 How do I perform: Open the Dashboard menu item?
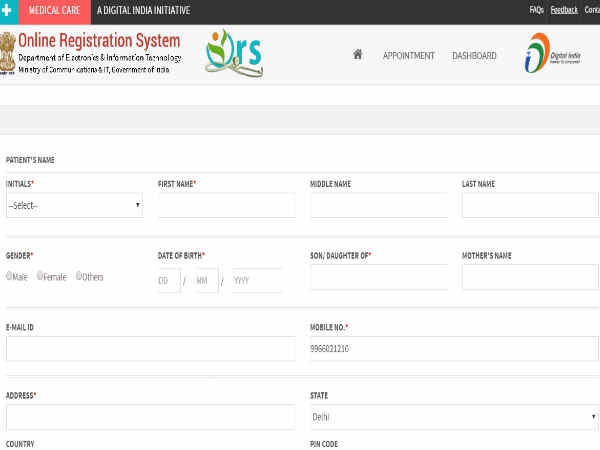[x=474, y=55]
